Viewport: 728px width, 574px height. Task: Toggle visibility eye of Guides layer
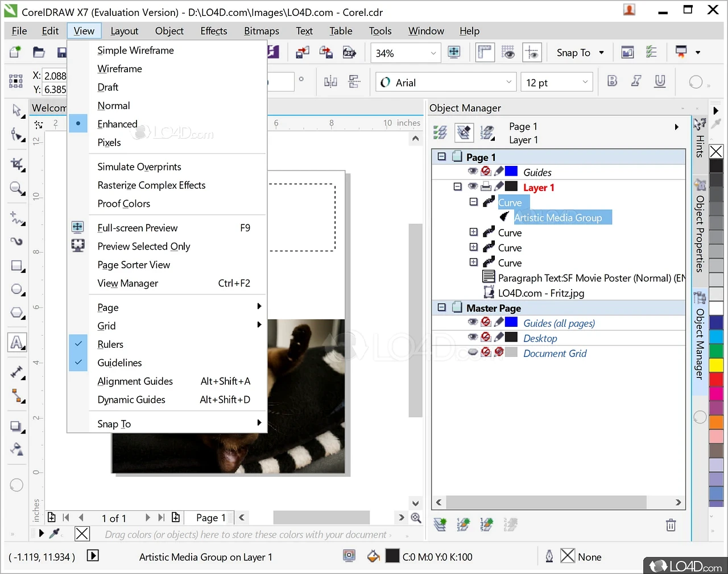[473, 171]
